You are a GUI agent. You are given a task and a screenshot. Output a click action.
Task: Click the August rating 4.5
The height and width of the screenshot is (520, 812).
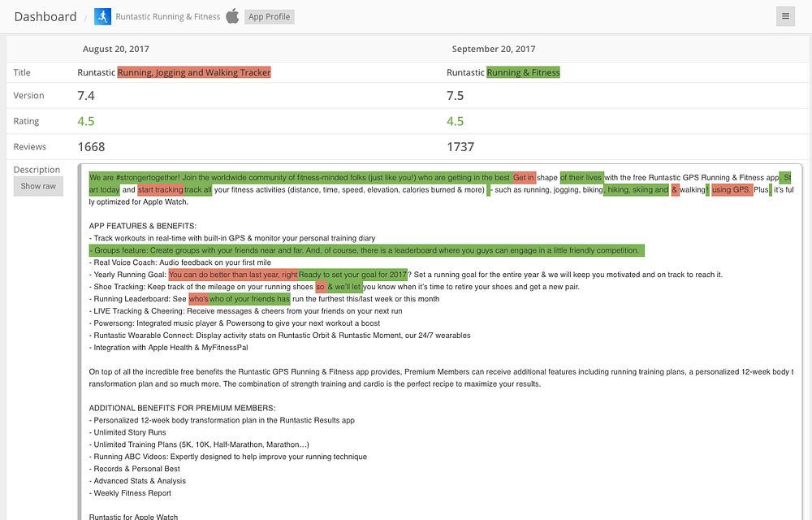tap(86, 121)
